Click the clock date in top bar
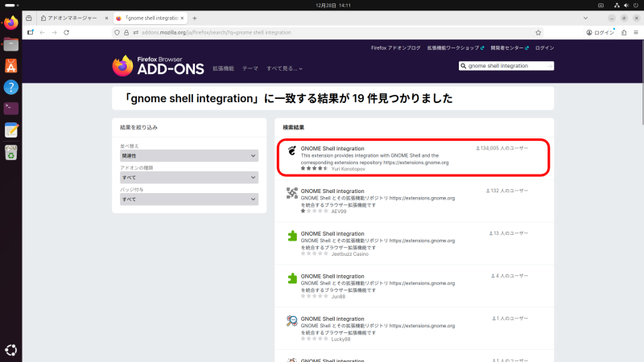Image resolution: width=644 pixels, height=362 pixels. (333, 6)
